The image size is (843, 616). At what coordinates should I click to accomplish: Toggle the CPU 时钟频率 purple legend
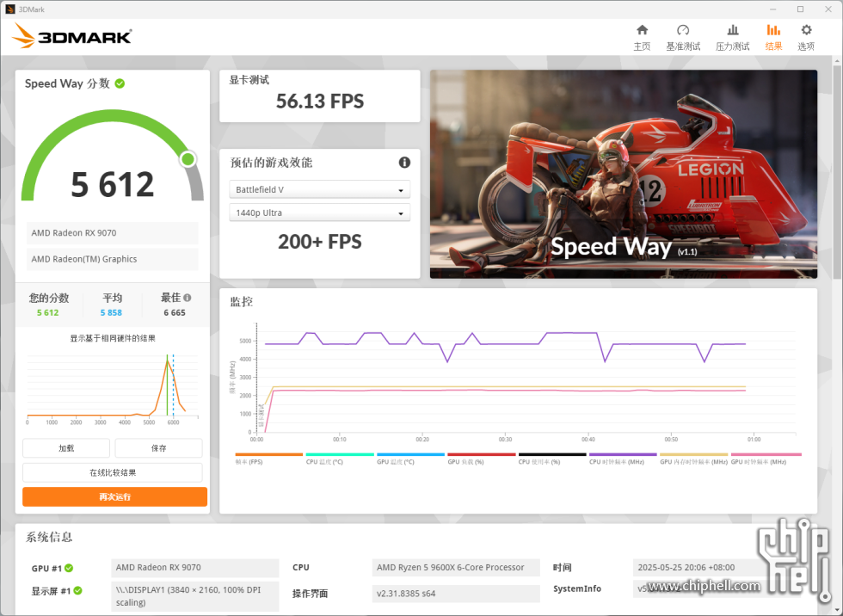pyautogui.click(x=623, y=459)
